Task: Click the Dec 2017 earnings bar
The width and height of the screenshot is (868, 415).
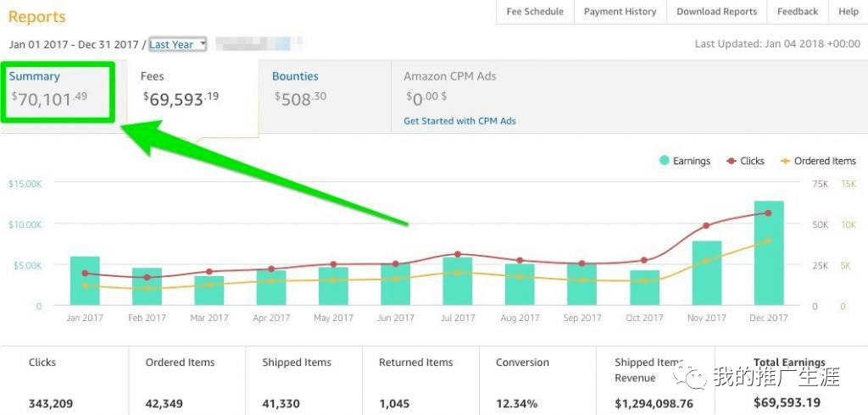Action: (769, 254)
